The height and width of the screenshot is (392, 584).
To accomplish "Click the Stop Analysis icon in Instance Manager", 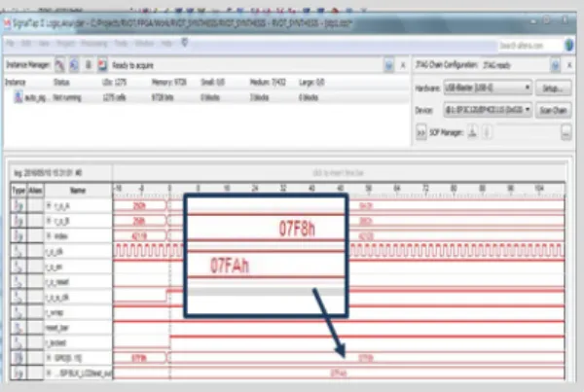I will tap(89, 65).
